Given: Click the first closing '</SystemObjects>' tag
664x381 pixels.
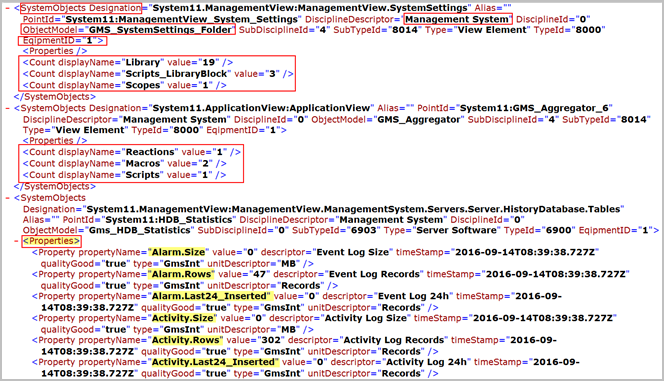Looking at the screenshot, I should pyautogui.click(x=55, y=97).
